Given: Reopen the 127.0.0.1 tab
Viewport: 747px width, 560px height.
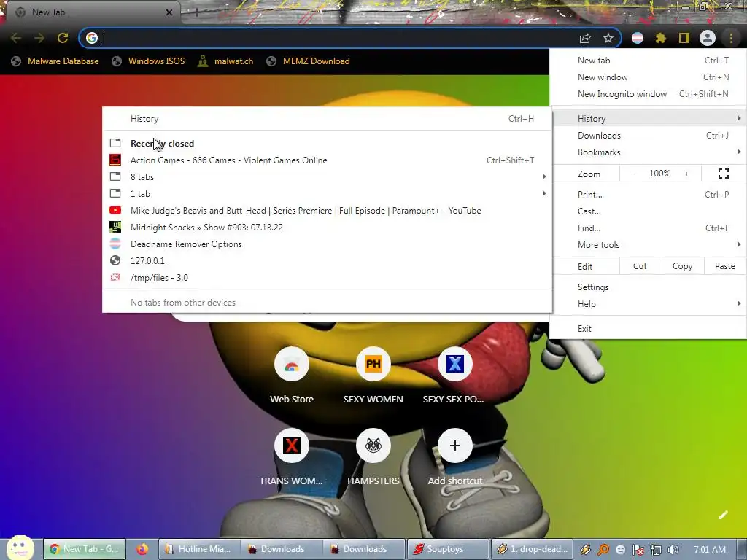Looking at the screenshot, I should [x=328, y=260].
